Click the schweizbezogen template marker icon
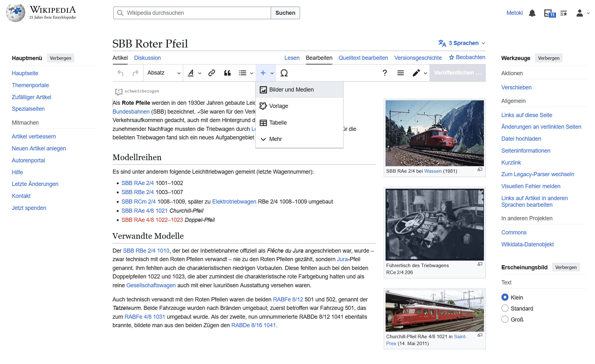 point(119,92)
